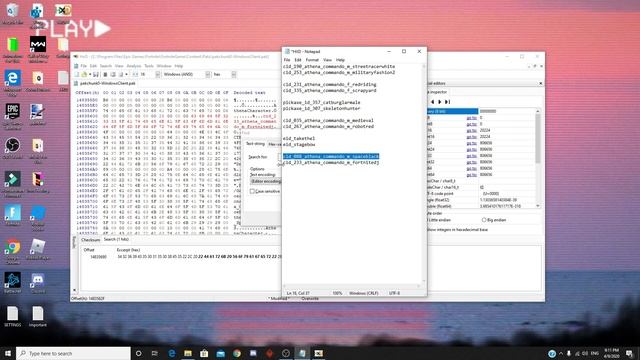Select the patchunk0-WindowsClient.pak file tab
This screenshot has height=360, width=640.
pyautogui.click(x=107, y=83)
